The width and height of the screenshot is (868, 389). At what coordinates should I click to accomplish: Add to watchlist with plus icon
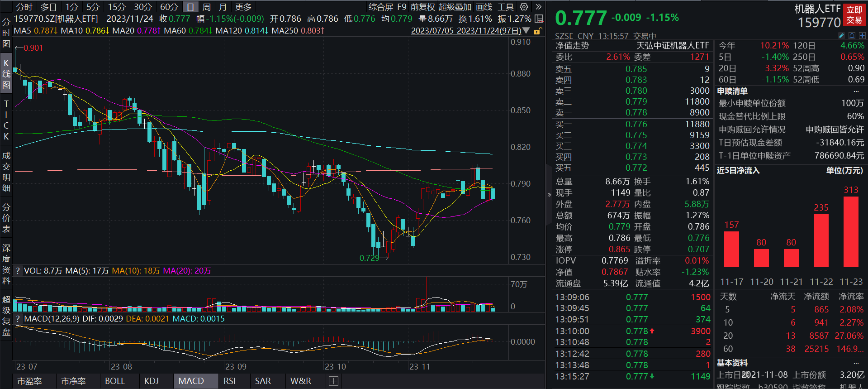[x=862, y=35]
